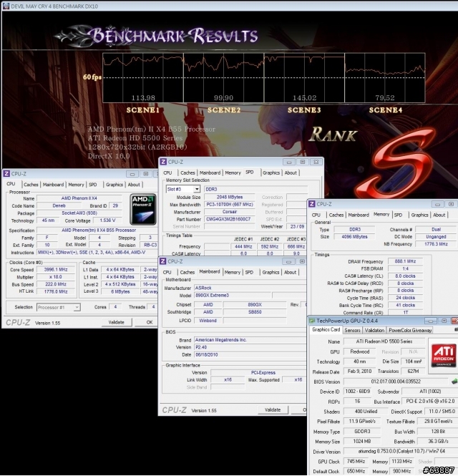Click the SCENE4 benchmark graph panel
The width and height of the screenshot is (458, 476).
click(x=385, y=78)
